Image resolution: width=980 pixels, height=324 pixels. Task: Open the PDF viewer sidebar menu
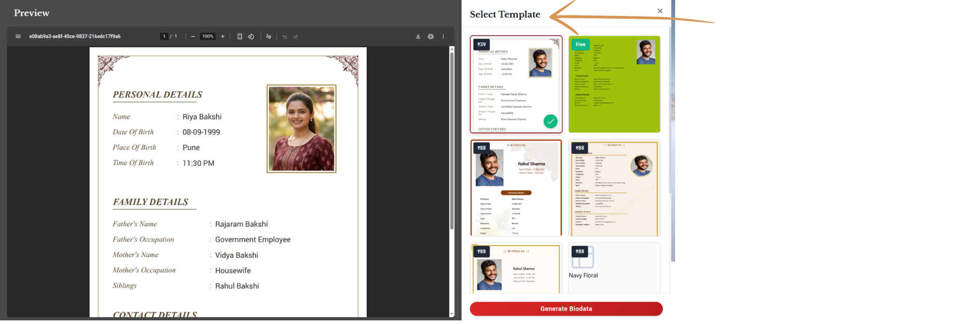[x=18, y=36]
